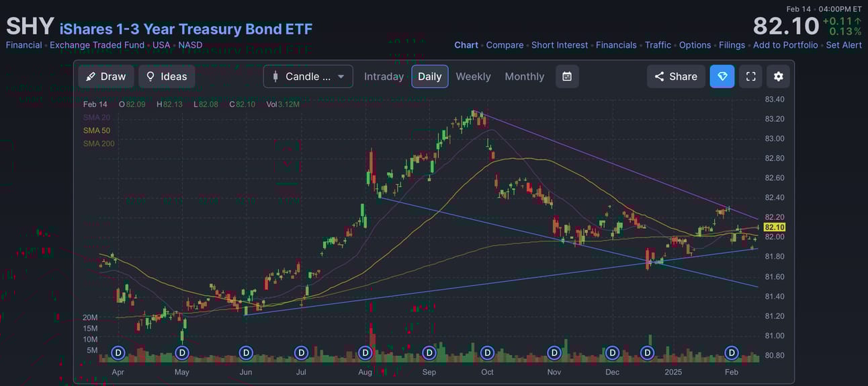This screenshot has width=868, height=386.
Task: Click the dividend marker before 2025
Action: coord(648,352)
